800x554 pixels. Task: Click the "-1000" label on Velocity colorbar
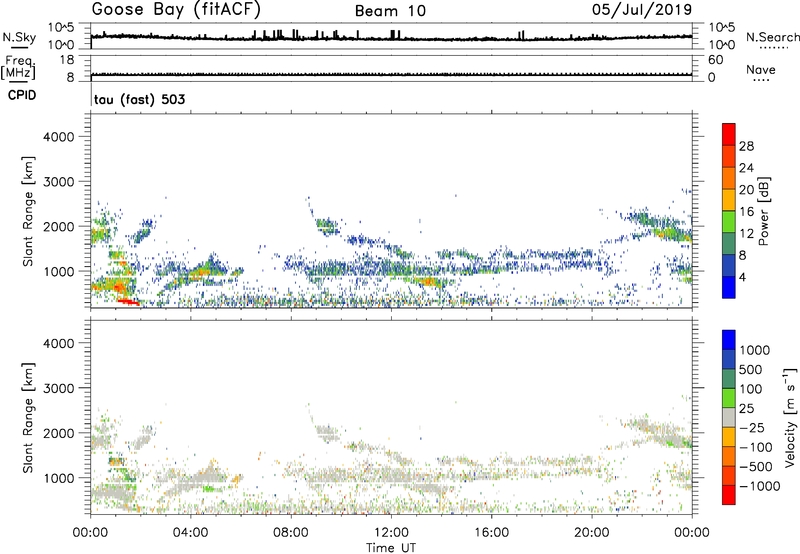pyautogui.click(x=759, y=486)
